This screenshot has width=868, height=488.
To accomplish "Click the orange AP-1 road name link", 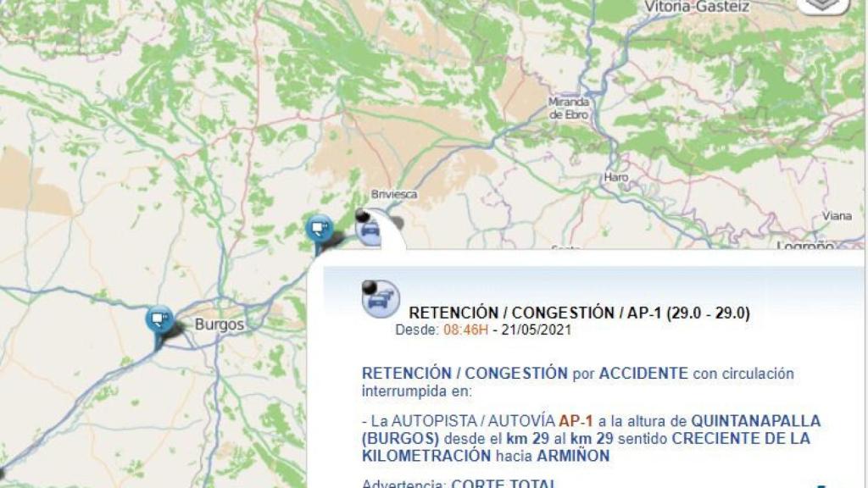I will (576, 421).
